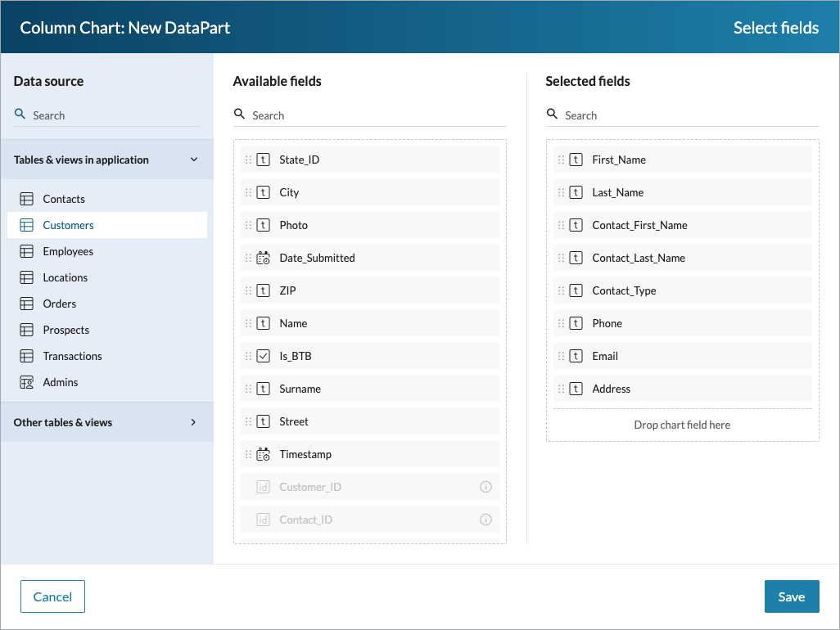Save the DataPart configuration
Image resolution: width=840 pixels, height=630 pixels.
pos(791,596)
